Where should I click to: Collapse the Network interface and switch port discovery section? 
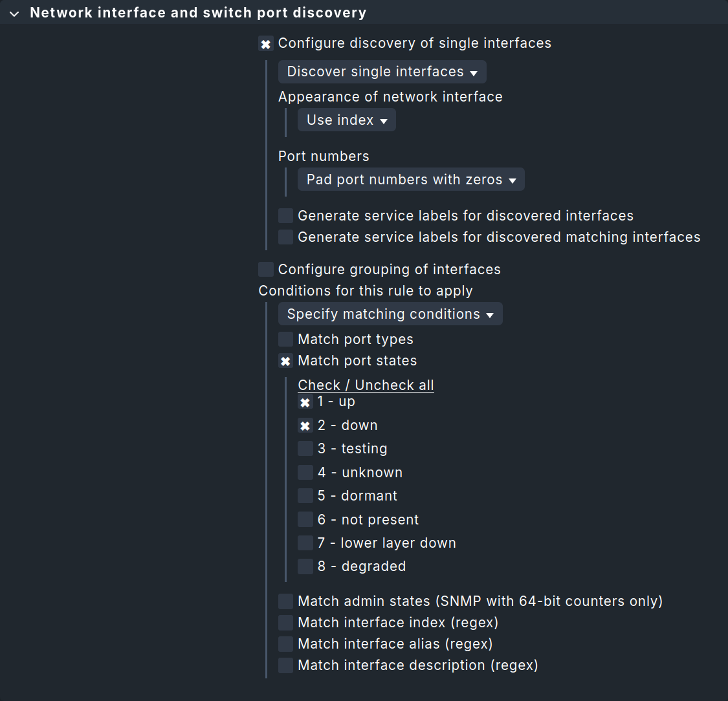click(x=14, y=12)
